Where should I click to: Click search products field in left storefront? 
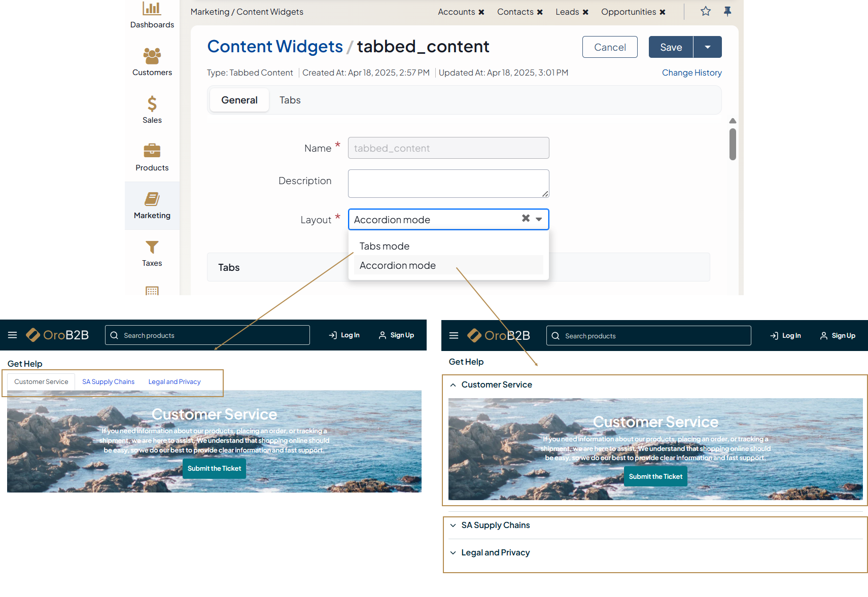click(x=207, y=335)
